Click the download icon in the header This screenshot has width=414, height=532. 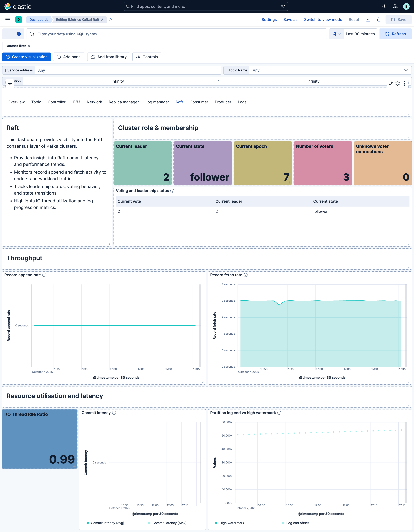click(x=368, y=19)
